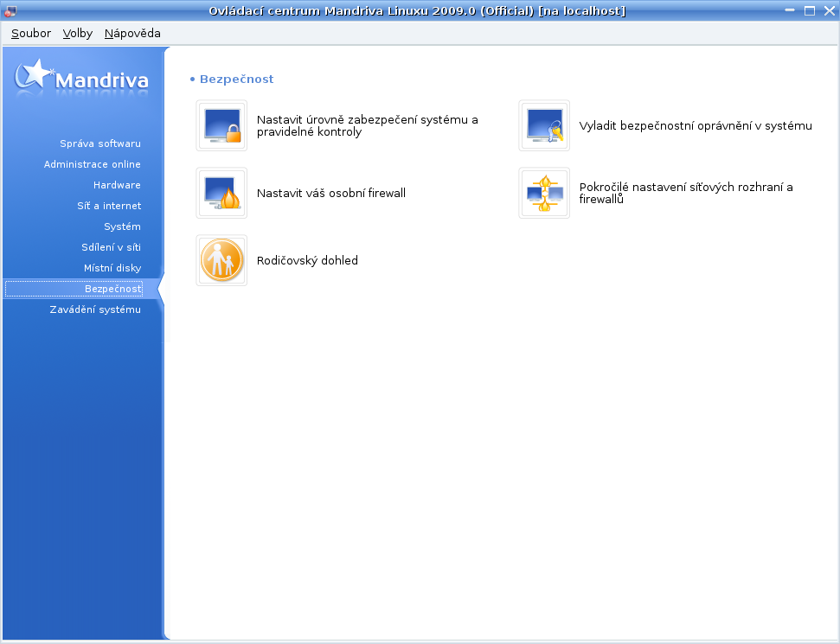Maximize the Mandriva control center window
Viewport: 840px width, 644px height.
[x=810, y=10]
